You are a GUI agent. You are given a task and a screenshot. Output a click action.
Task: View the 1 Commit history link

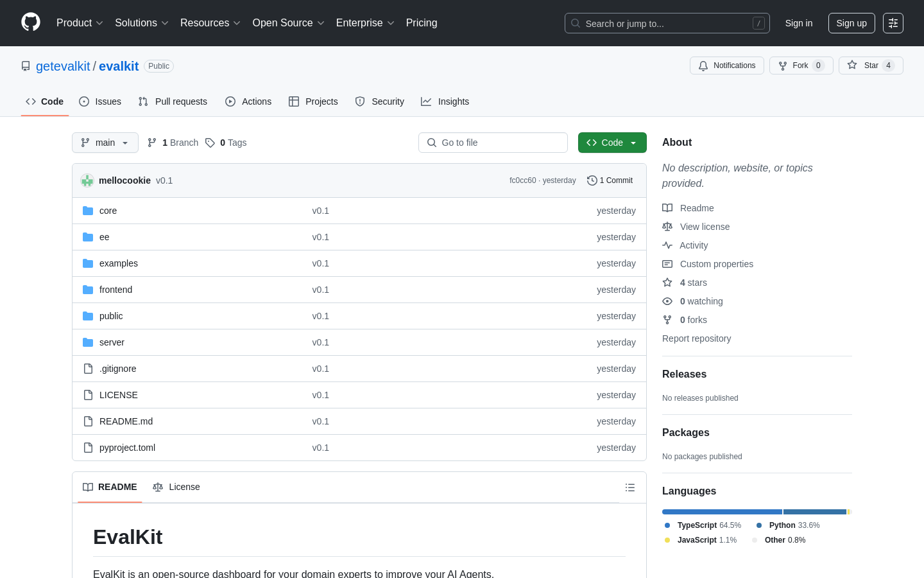coord(610,180)
